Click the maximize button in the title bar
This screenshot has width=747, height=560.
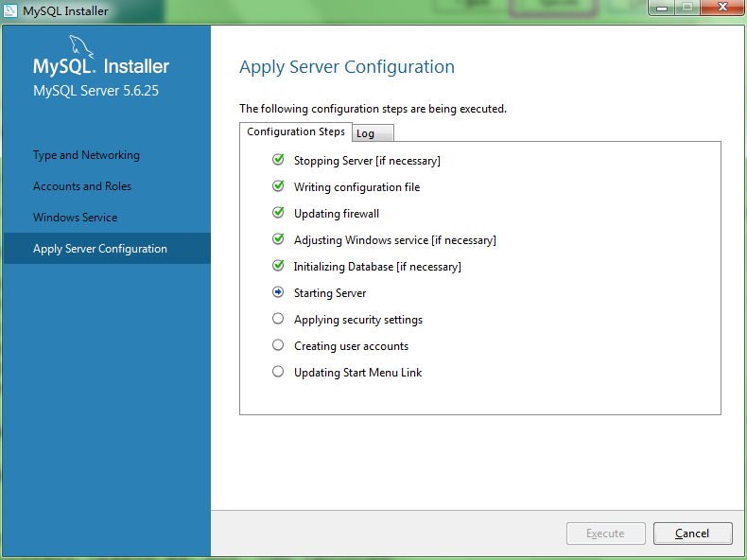687,8
